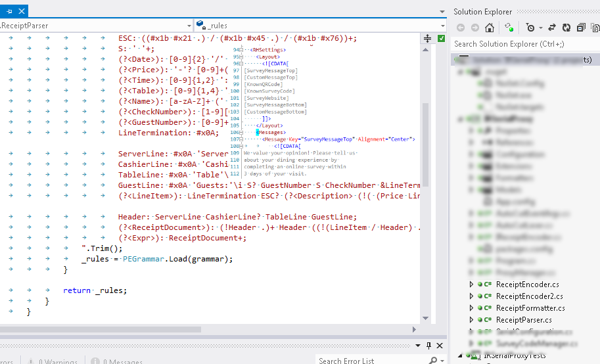Image resolution: width=600 pixels, height=364 pixels.
Task: Toggle the pin on the document tab
Action: click(9, 11)
